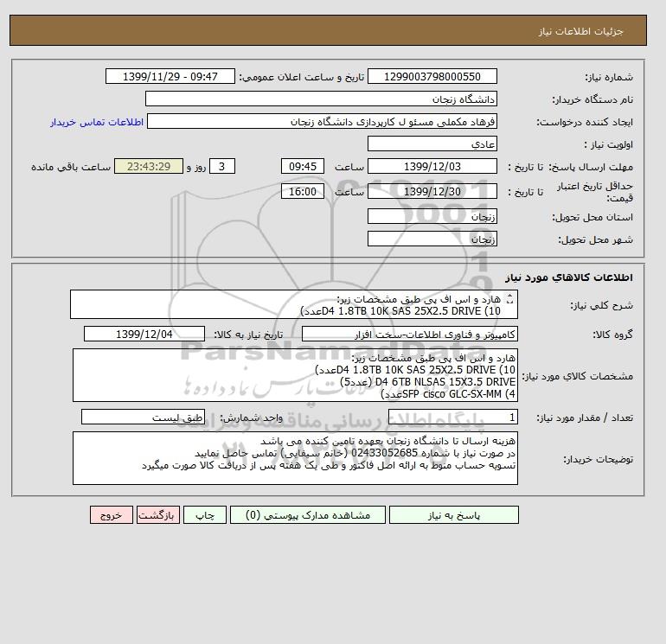
Task: Click the unit field 'طبق لیست'
Action: coord(143,417)
